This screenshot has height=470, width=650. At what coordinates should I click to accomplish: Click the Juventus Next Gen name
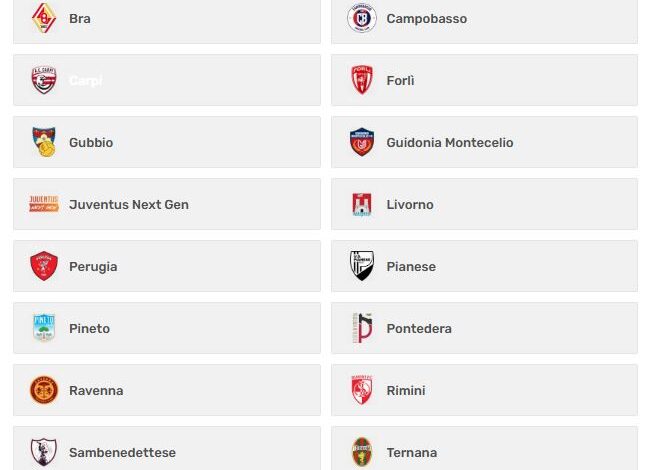[128, 204]
